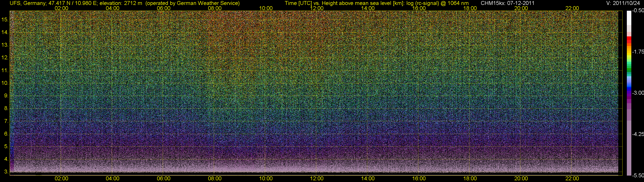Select the "4." km height axis label

(x=6, y=159)
